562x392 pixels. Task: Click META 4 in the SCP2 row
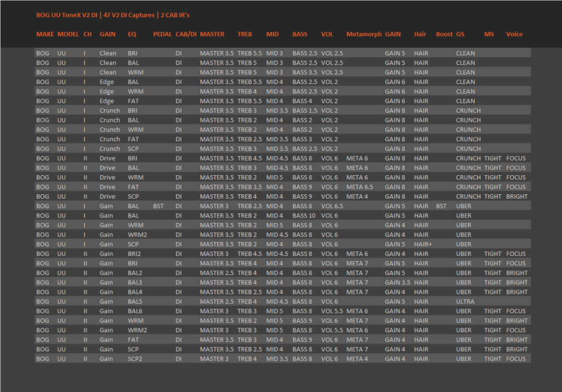coord(357,359)
